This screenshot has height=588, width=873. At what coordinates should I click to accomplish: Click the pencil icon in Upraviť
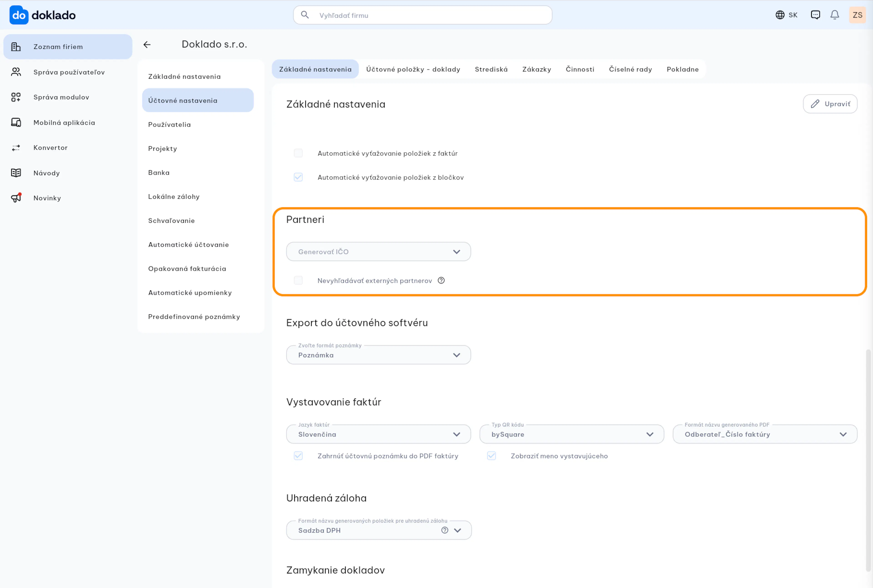[815, 104]
